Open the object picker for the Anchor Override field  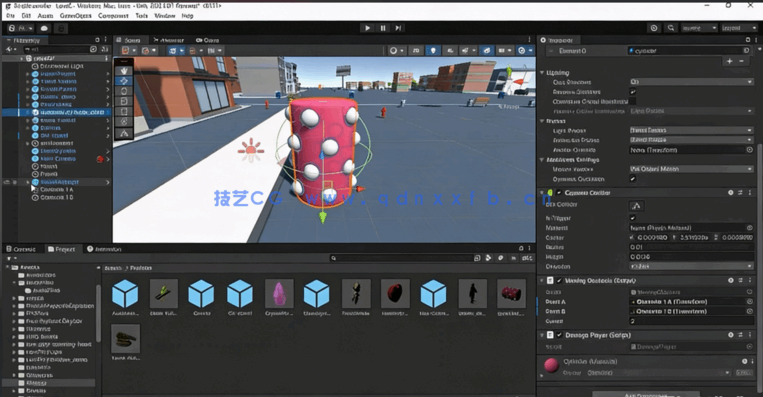point(750,150)
